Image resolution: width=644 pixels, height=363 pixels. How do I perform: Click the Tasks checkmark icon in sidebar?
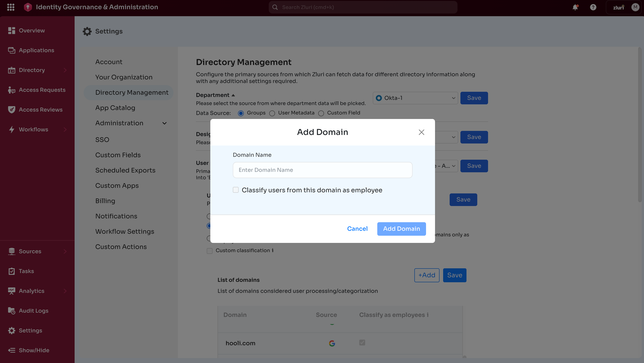coord(11,271)
